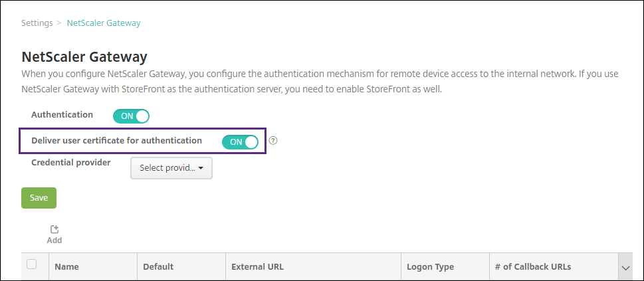Click the help question mark icon

[273, 141]
